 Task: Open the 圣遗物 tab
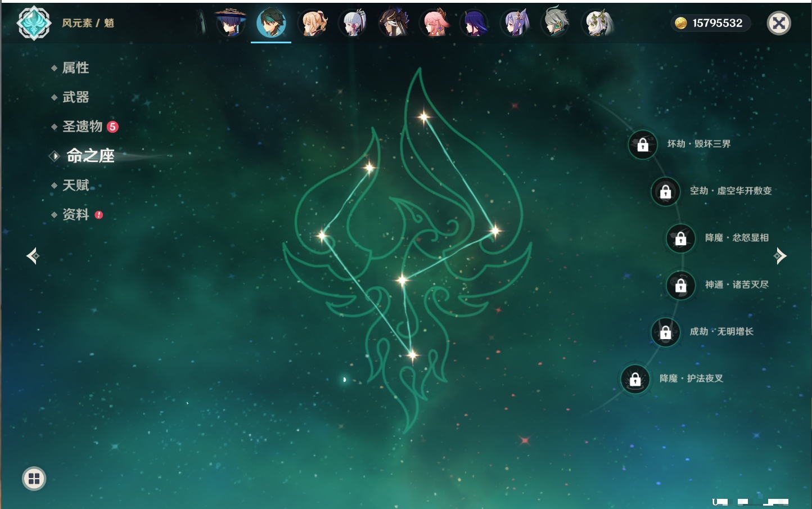tap(82, 127)
